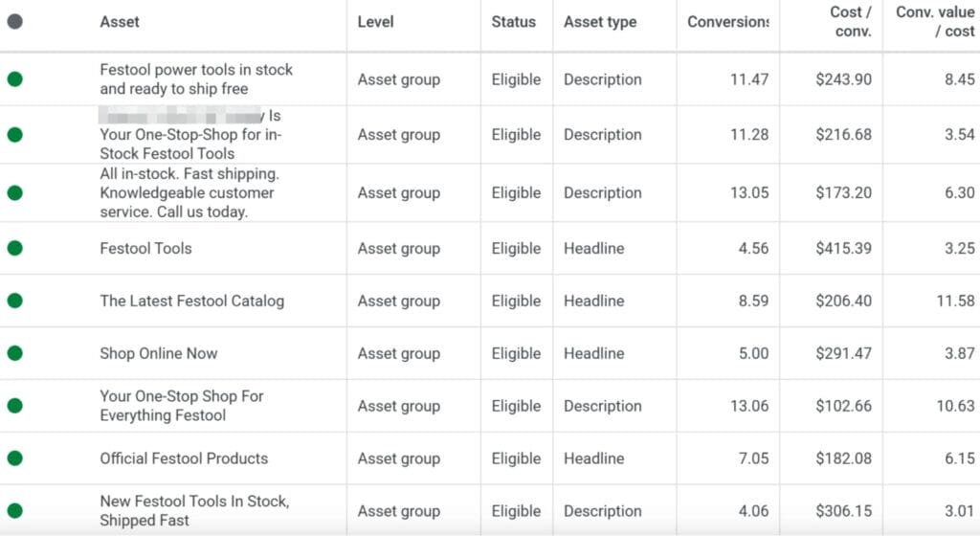Click 'Headline' type in Latest Festool Catalog row

tap(593, 301)
